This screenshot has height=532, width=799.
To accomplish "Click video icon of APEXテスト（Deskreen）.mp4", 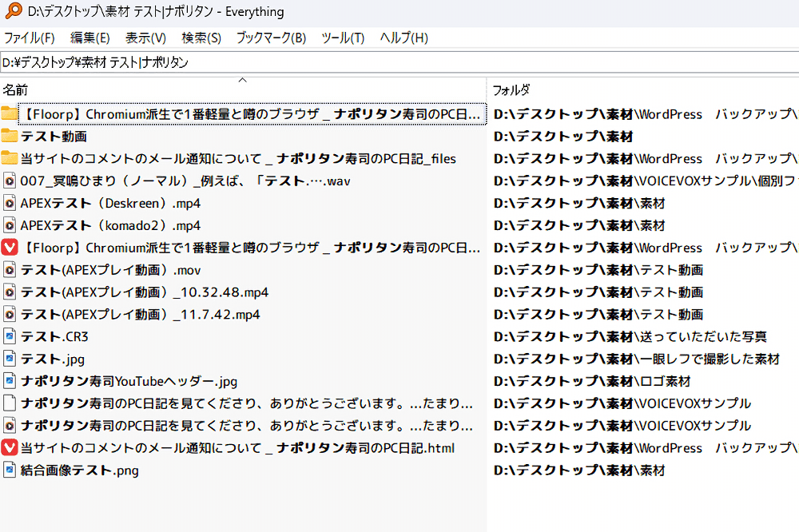I will point(9,203).
